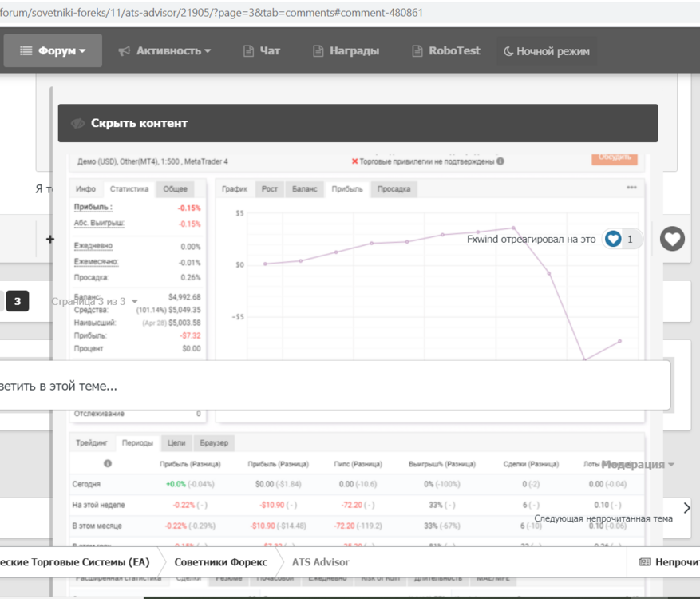Open the reaction count badge with 1
Screen dimensions: 700x599
(622, 239)
